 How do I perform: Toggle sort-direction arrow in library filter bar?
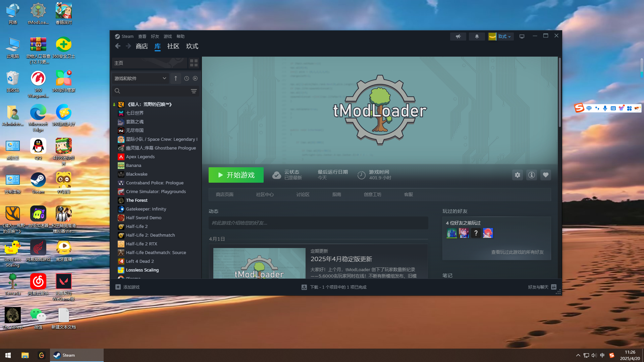tap(176, 78)
